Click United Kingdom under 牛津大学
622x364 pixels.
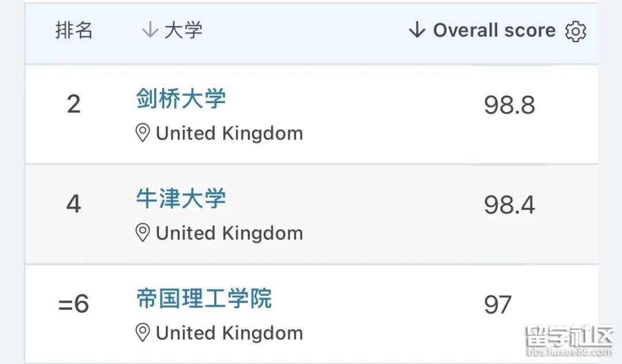tap(229, 233)
